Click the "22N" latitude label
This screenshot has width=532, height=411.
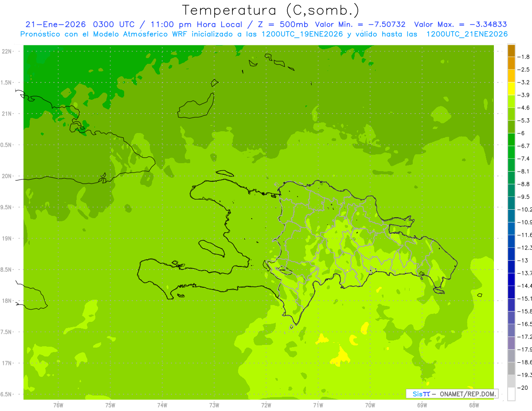pos(8,51)
